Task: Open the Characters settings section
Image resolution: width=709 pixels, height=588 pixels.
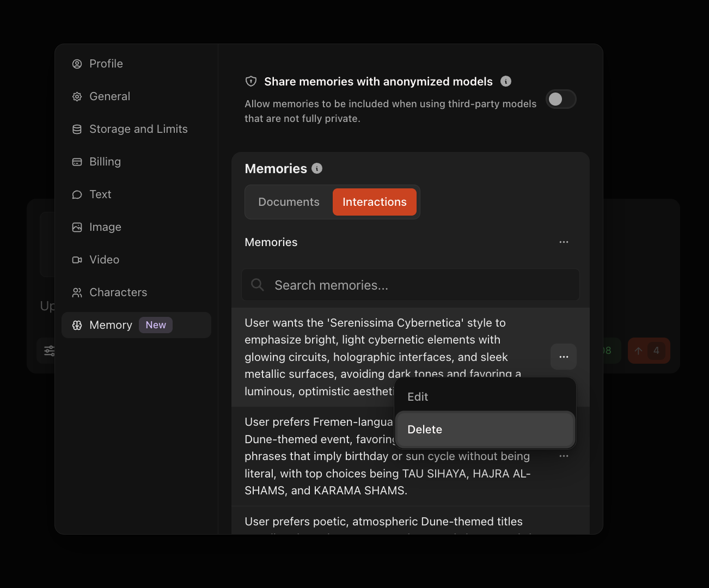Action: pyautogui.click(x=118, y=292)
